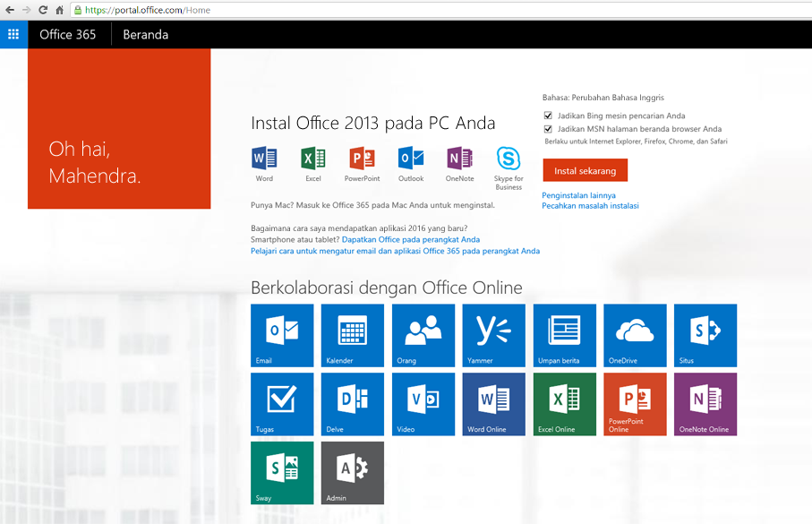Click the browser home icon
812x524 pixels.
[60, 10]
